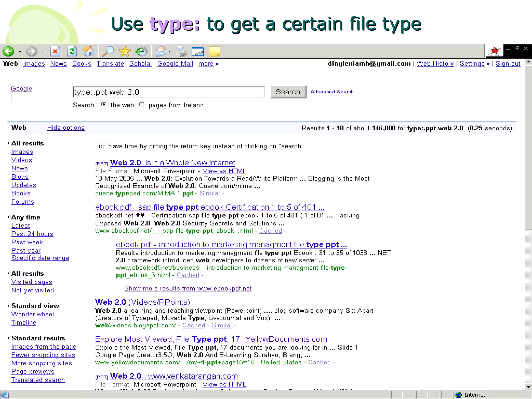Open Back button history dropdown arrow

[x=20, y=52]
